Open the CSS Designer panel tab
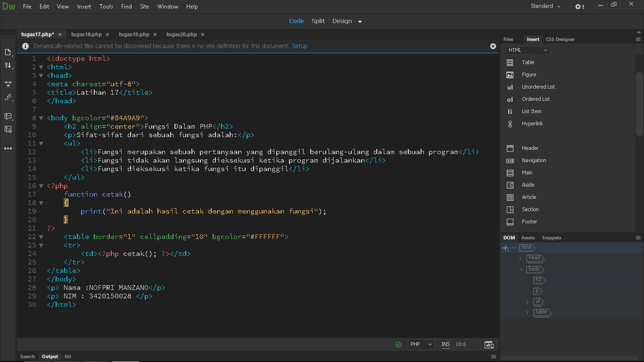The width and height of the screenshot is (644, 362). click(560, 40)
